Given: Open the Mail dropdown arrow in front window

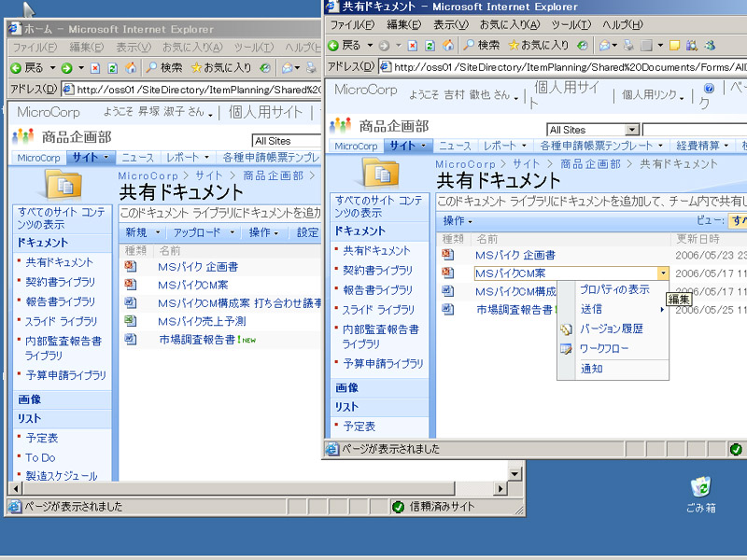Looking at the screenshot, I should [614, 45].
